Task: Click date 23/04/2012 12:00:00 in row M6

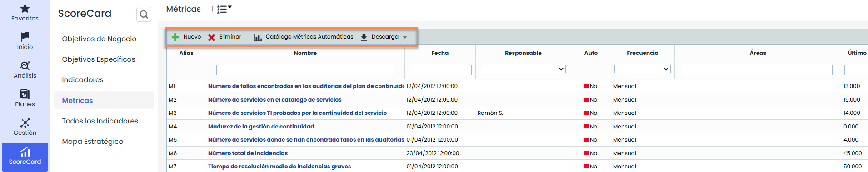Action: (x=433, y=153)
